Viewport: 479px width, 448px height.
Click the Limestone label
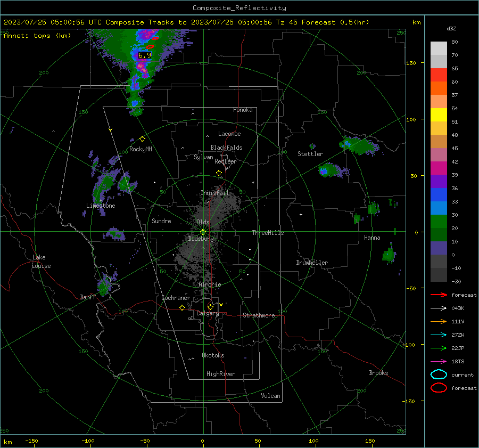(x=101, y=206)
